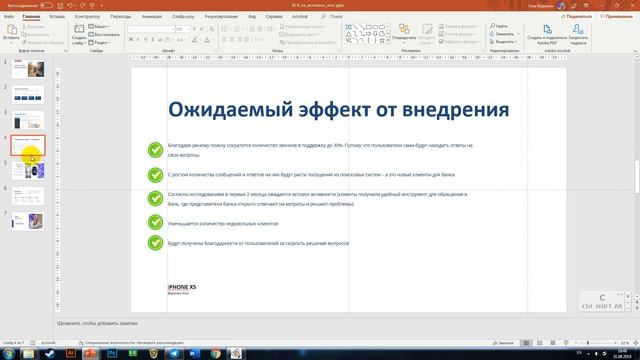640x360 pixels.
Task: Click the text highlight color icon
Action: click(x=195, y=40)
